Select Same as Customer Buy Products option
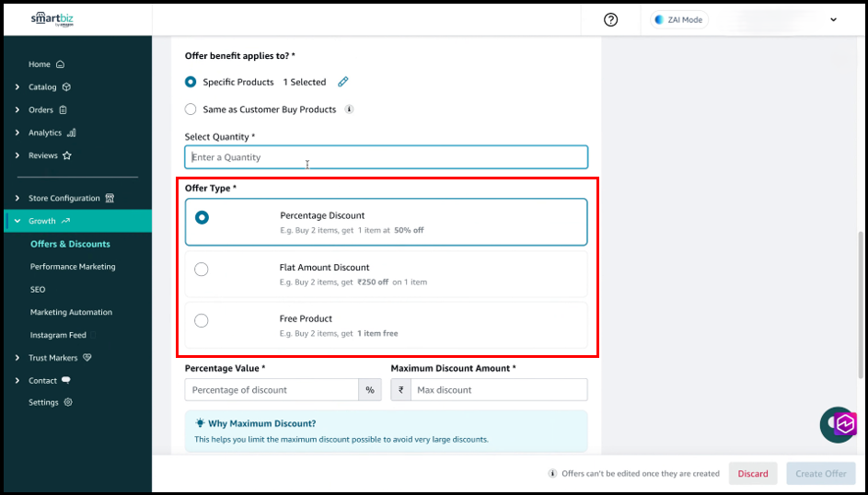 (191, 109)
